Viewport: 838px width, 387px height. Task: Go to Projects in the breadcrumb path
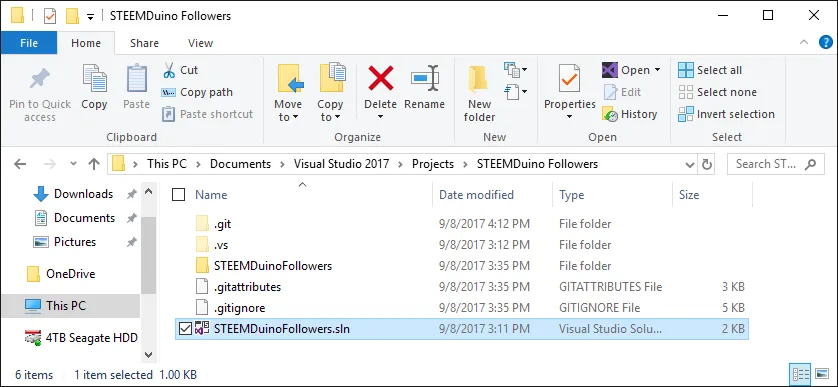click(433, 164)
